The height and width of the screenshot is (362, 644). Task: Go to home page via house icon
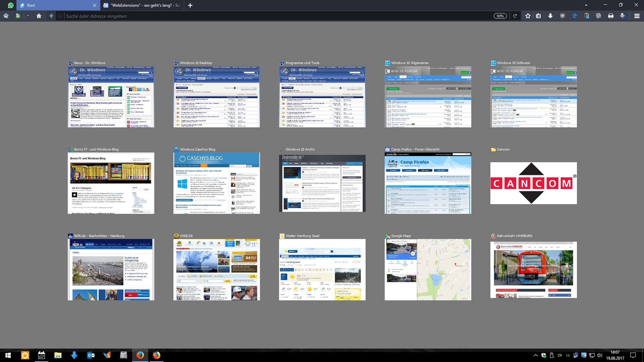coord(39,16)
